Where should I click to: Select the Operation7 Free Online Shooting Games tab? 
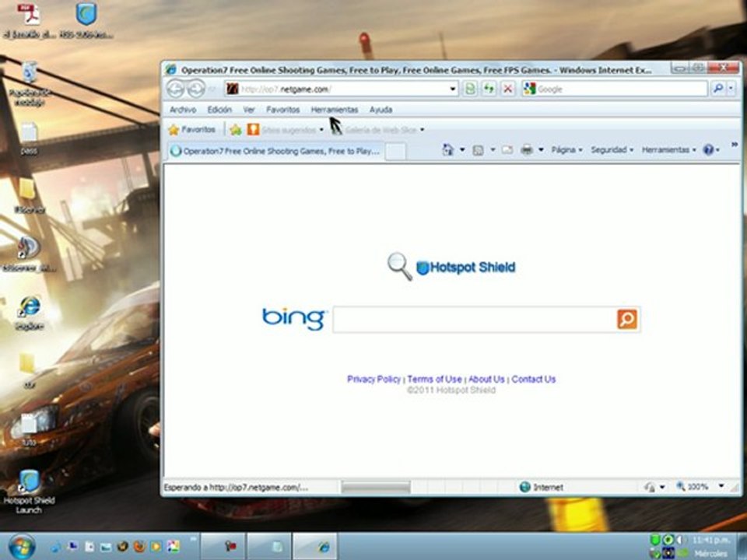275,151
